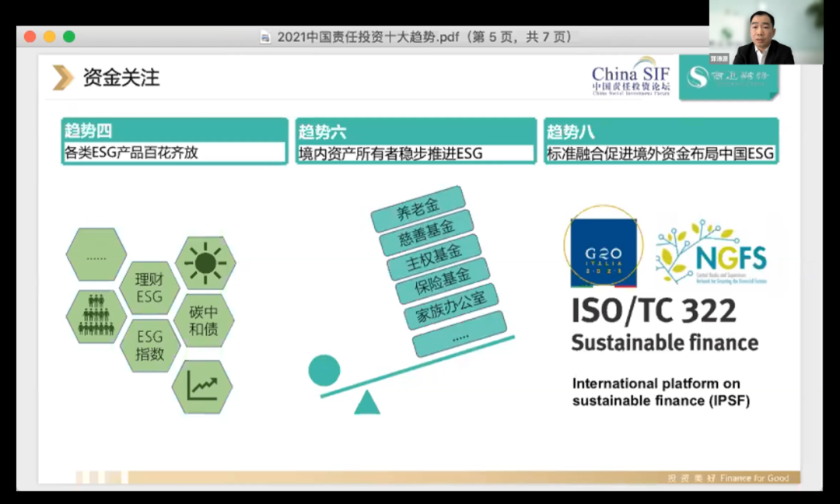Select the 碳中和债 hexagon
Viewport: 840px width, 504px height.
click(204, 320)
